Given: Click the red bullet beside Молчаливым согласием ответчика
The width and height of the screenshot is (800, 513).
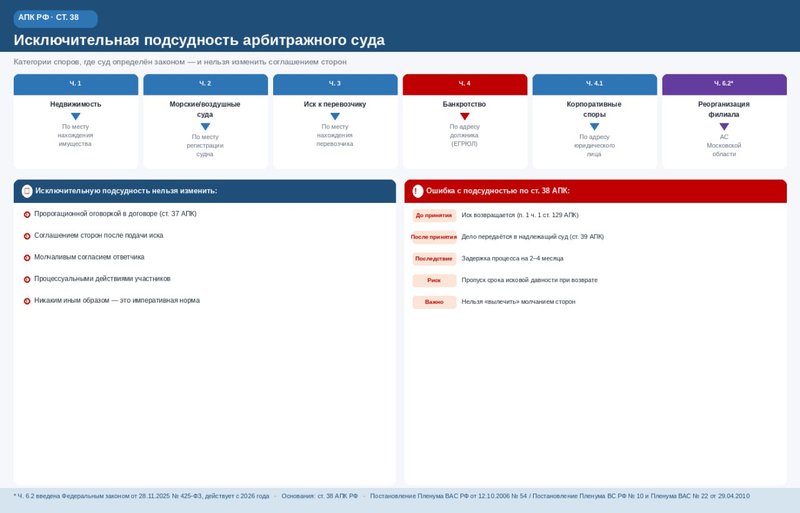Looking at the screenshot, I should [27, 258].
